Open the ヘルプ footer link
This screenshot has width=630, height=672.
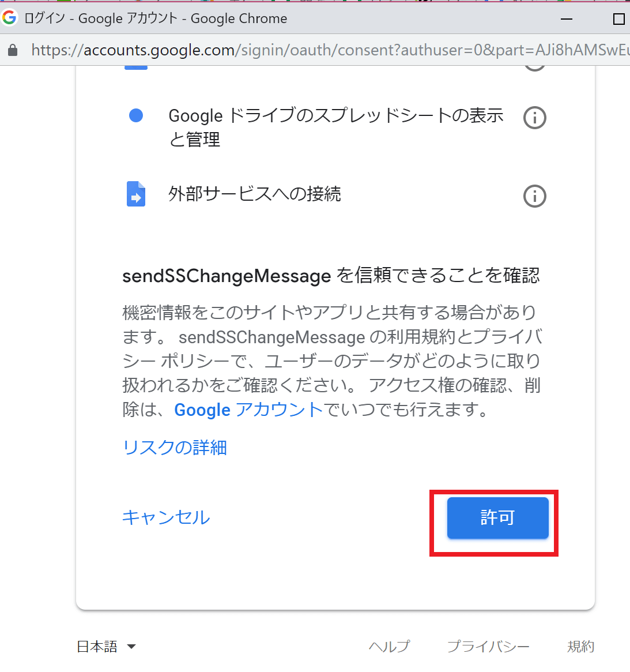[x=389, y=647]
